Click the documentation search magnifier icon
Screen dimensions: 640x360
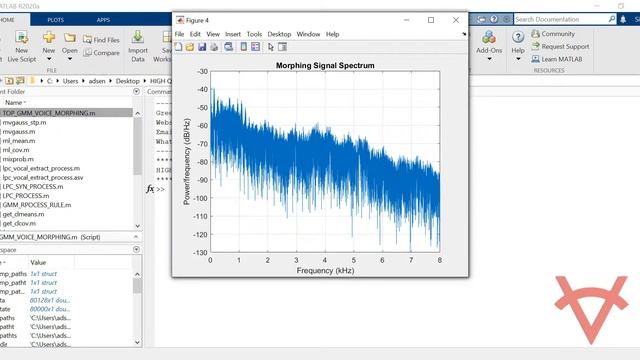click(611, 19)
